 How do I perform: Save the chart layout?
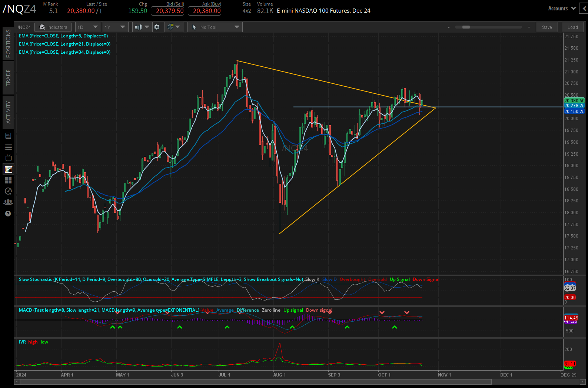[547, 27]
